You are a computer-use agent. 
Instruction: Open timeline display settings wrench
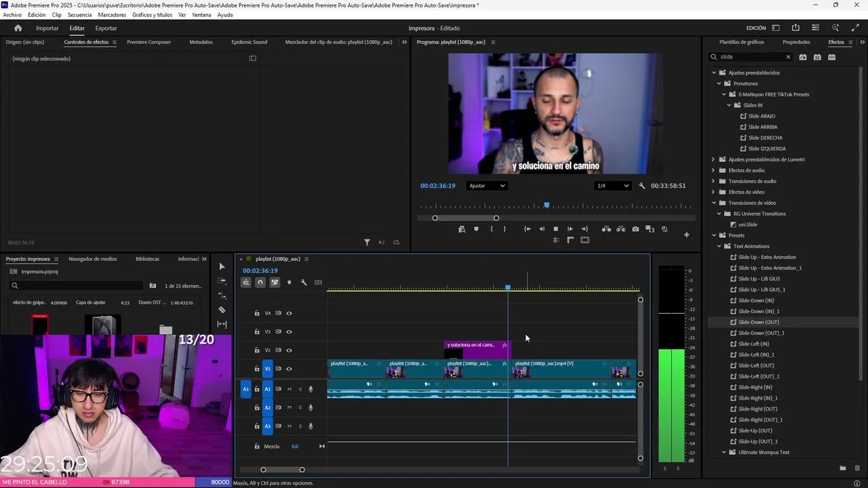(x=303, y=282)
